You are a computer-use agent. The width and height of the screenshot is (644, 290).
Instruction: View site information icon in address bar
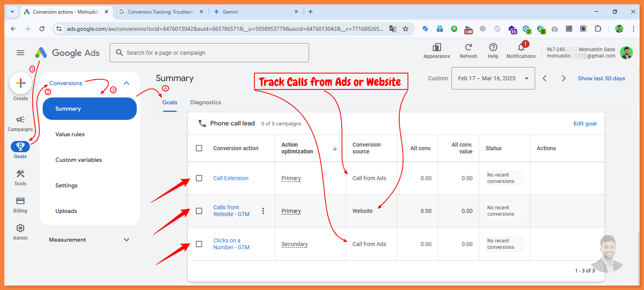pyautogui.click(x=59, y=29)
